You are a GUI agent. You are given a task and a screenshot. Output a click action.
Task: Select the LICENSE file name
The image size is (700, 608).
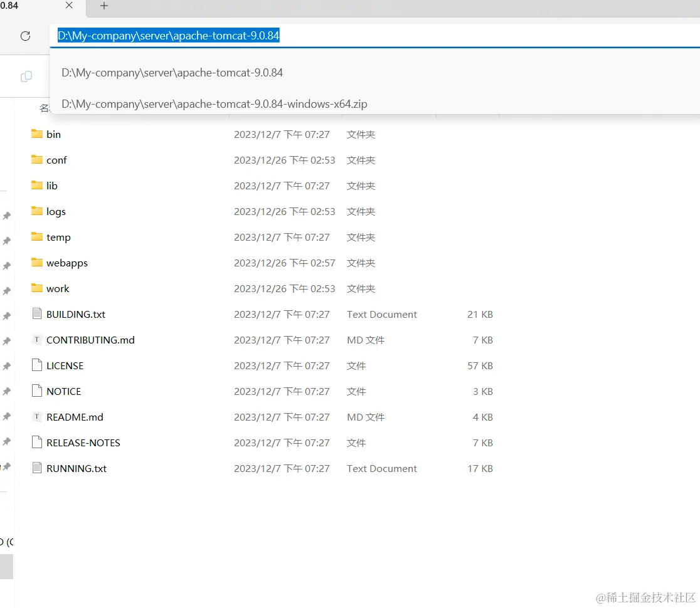[x=65, y=366]
